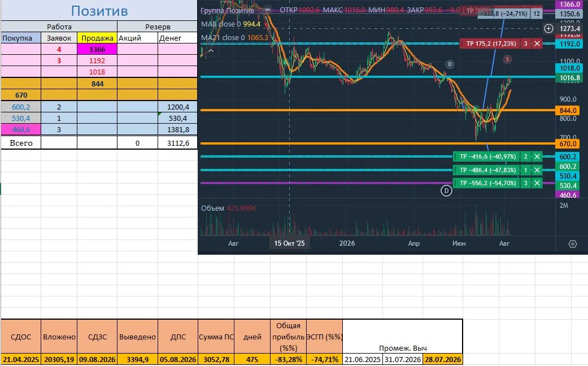Select the −333,8 (−24,71%) position label

pyautogui.click(x=505, y=14)
